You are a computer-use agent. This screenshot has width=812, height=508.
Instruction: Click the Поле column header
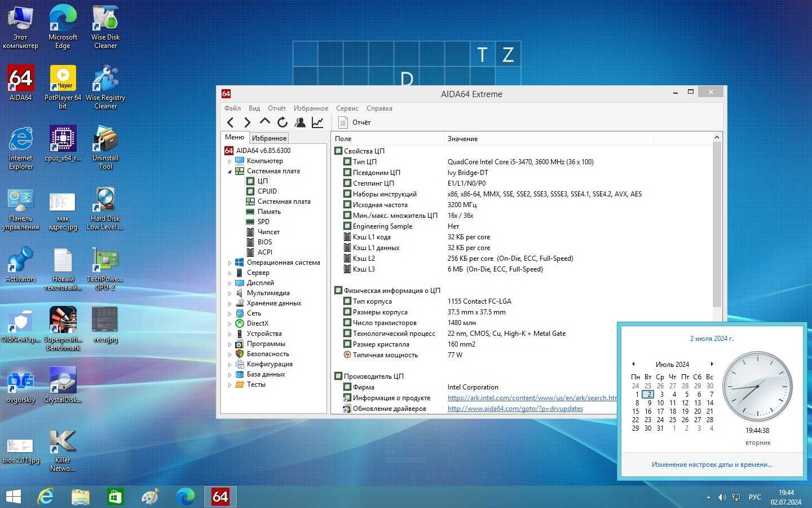pyautogui.click(x=343, y=139)
